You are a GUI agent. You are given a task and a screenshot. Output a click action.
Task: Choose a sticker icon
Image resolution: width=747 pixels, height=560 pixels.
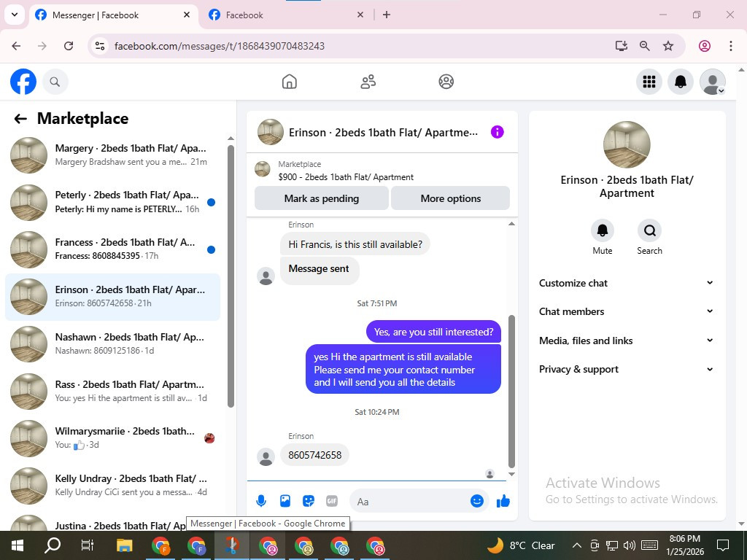pos(309,501)
